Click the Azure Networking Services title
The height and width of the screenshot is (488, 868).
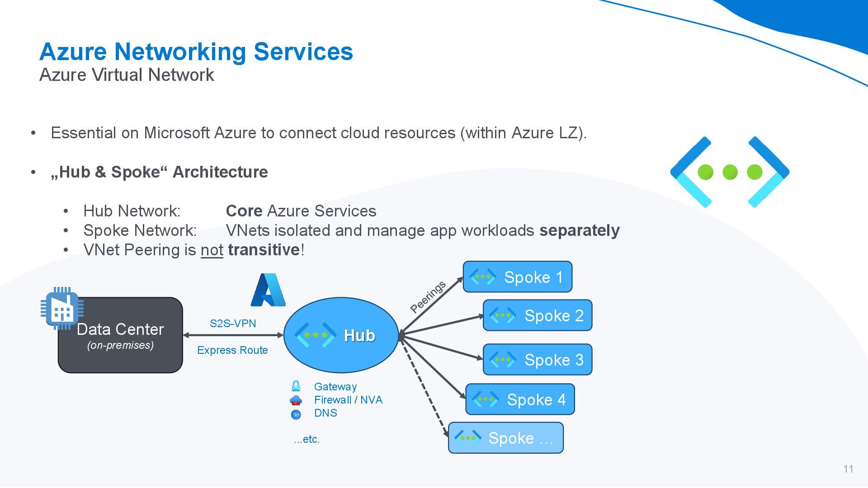tap(196, 52)
